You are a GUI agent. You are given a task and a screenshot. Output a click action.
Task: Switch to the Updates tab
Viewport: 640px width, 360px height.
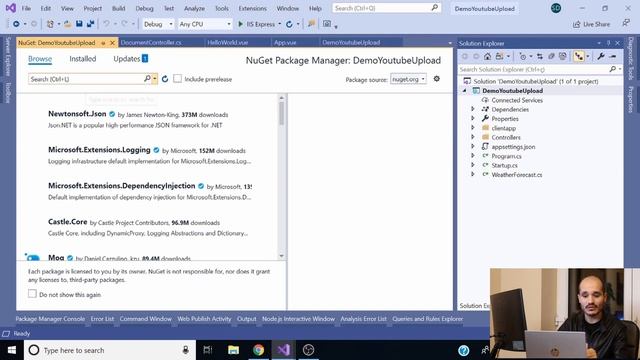(x=130, y=59)
